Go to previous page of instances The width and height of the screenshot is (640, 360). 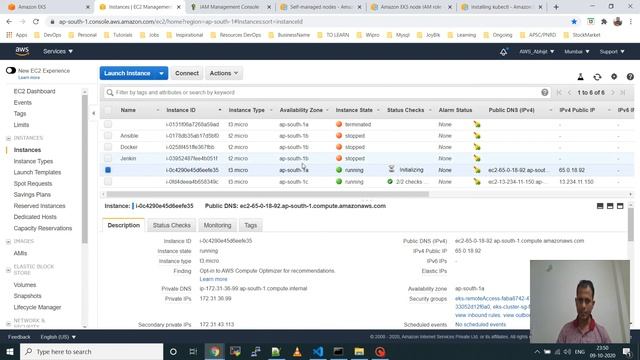569,93
